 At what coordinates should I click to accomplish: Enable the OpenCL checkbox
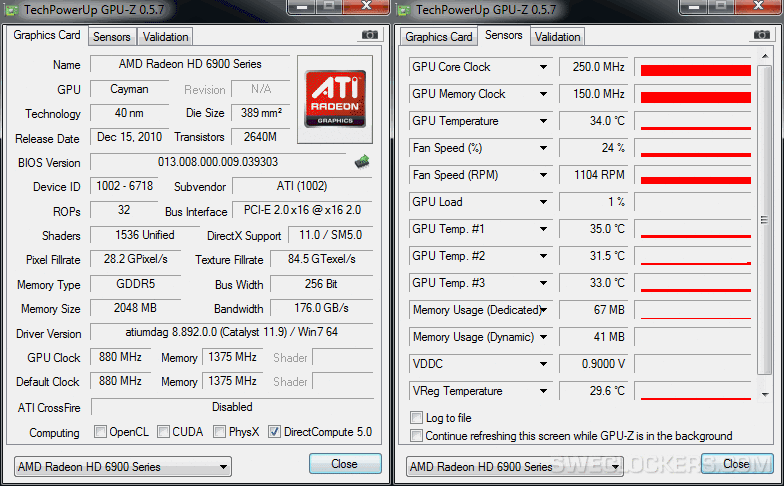100,432
